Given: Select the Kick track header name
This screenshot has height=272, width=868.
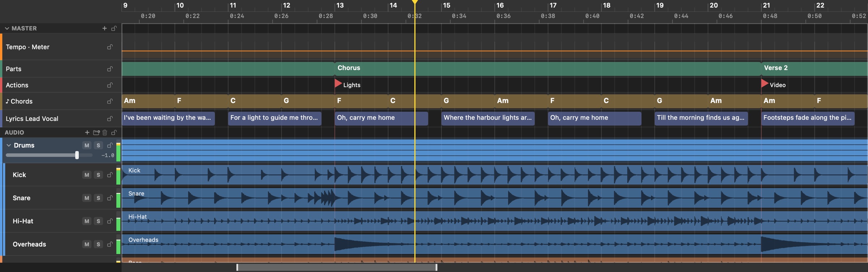Looking at the screenshot, I should point(19,175).
